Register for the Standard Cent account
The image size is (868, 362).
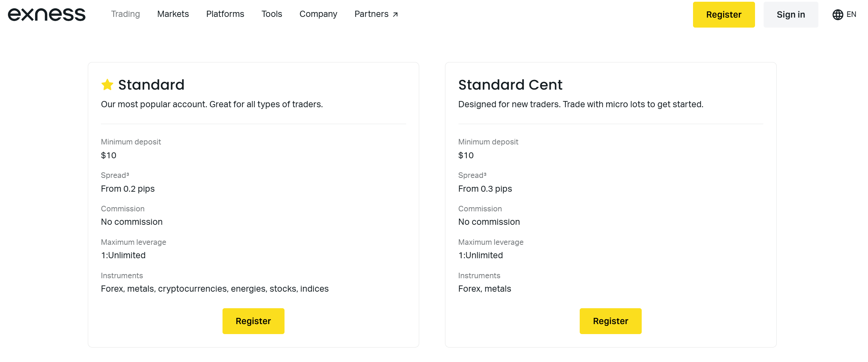[610, 321]
